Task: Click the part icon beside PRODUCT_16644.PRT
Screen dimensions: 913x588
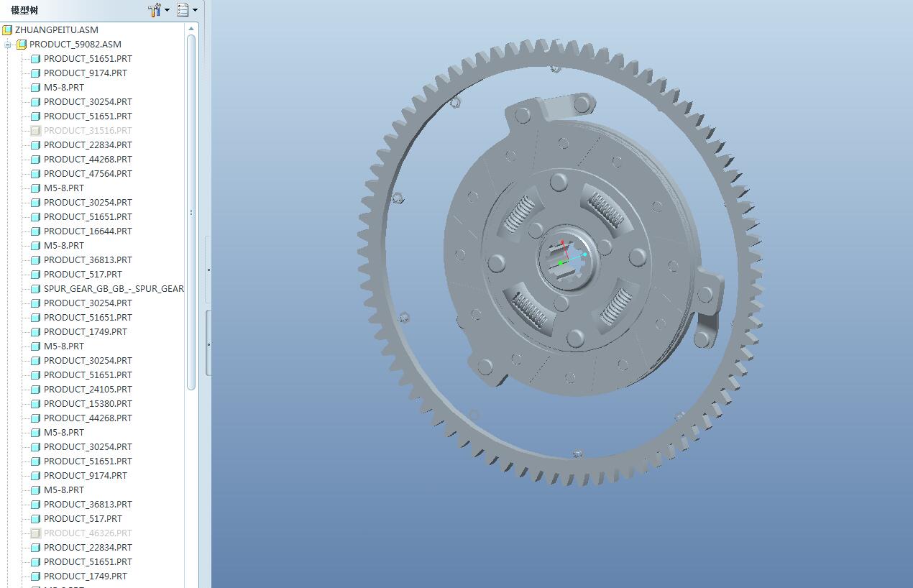Action: pyautogui.click(x=36, y=231)
